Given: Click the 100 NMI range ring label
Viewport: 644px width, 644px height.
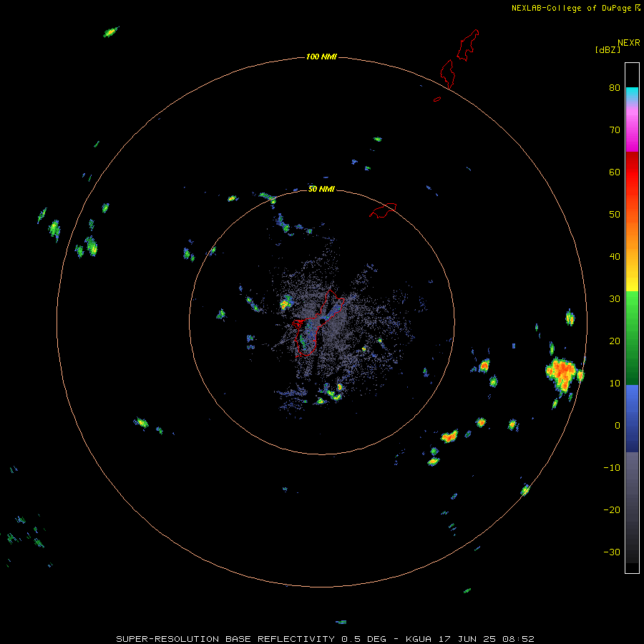Looking at the screenshot, I should coord(321,57).
